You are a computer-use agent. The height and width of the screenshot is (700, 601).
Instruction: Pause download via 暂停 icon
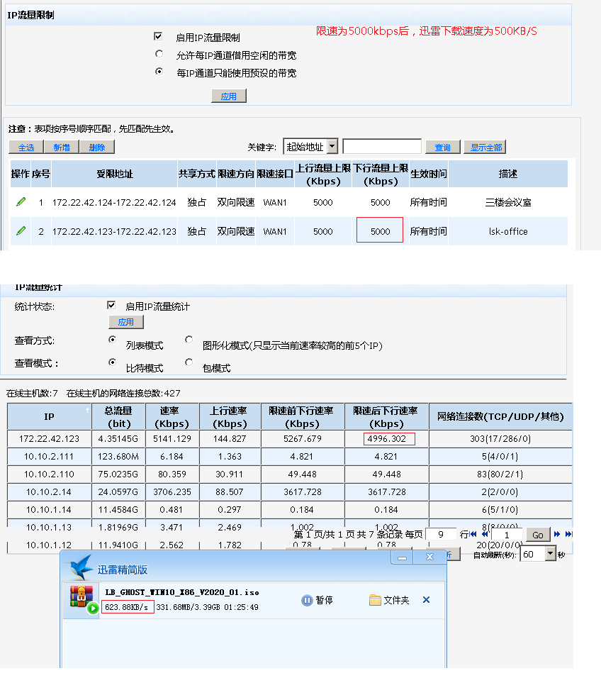(307, 600)
